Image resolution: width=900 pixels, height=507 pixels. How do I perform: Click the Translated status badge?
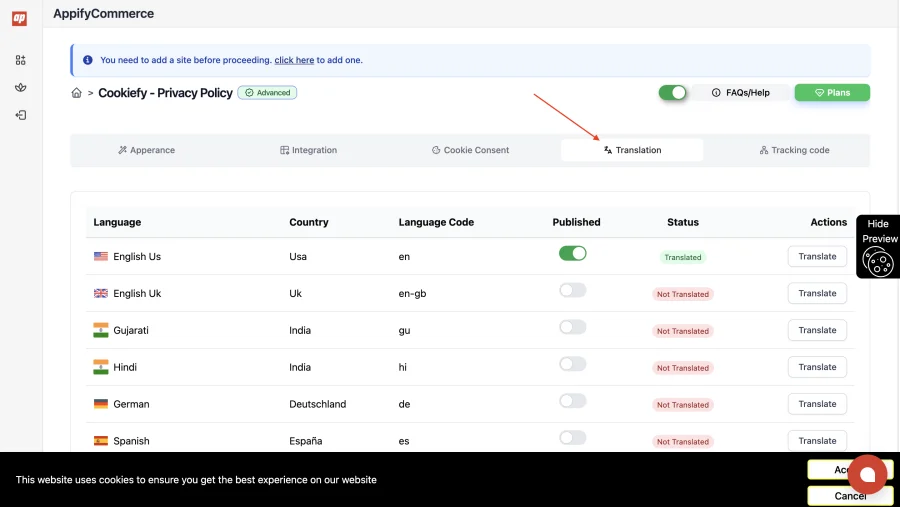(x=682, y=257)
